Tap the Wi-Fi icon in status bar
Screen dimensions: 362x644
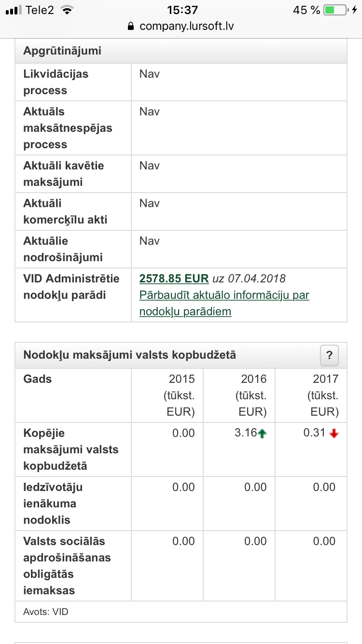(x=67, y=10)
